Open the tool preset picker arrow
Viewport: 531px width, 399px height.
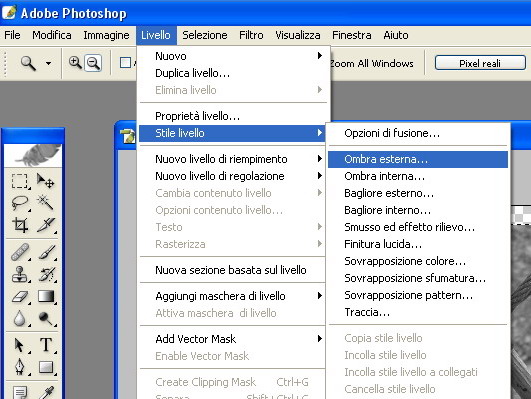pos(48,63)
